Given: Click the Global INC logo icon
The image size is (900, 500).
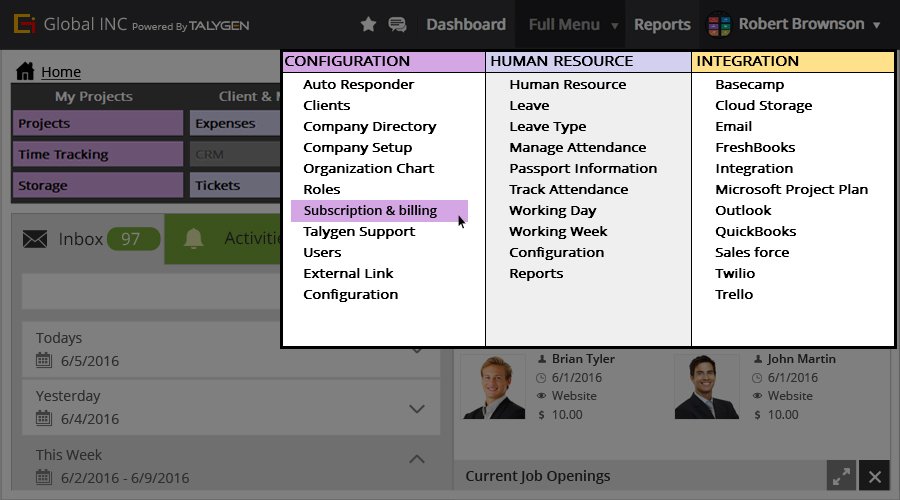Looking at the screenshot, I should 25,24.
